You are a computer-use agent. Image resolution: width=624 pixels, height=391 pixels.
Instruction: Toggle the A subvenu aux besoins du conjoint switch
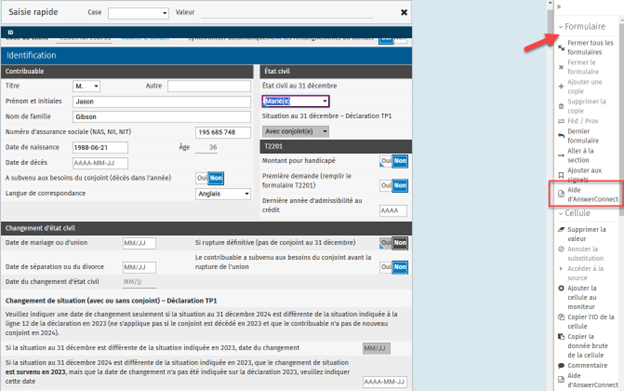tap(209, 178)
